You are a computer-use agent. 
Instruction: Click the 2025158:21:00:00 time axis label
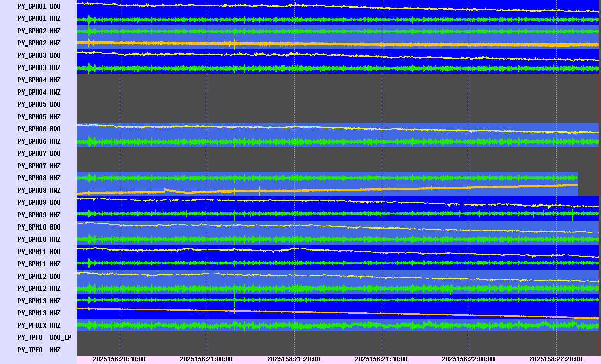(206, 359)
